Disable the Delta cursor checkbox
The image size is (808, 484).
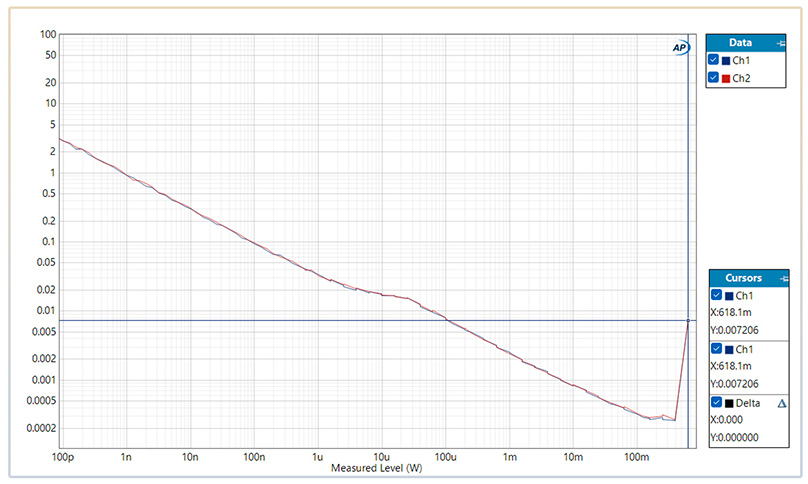(715, 403)
